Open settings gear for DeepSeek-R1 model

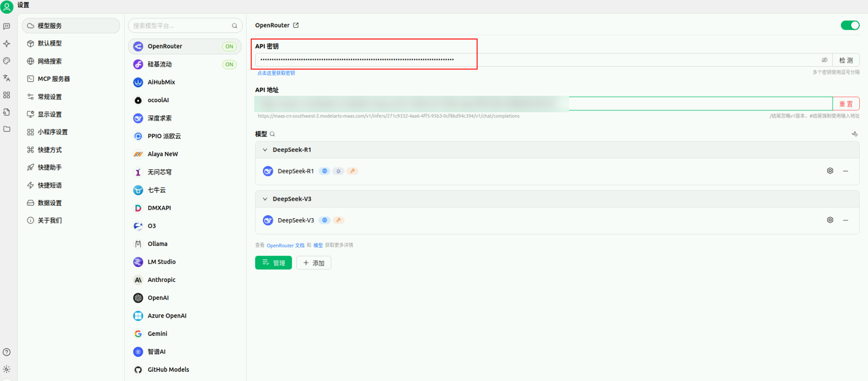tap(830, 171)
